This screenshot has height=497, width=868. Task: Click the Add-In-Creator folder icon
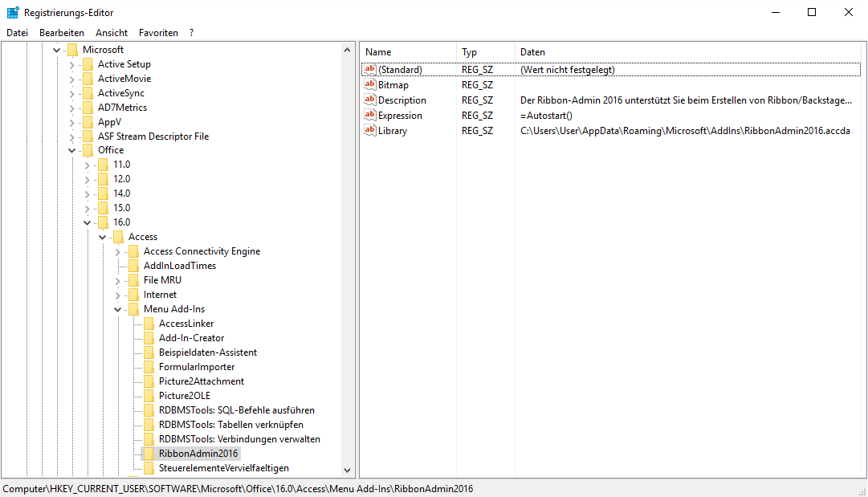tap(149, 337)
